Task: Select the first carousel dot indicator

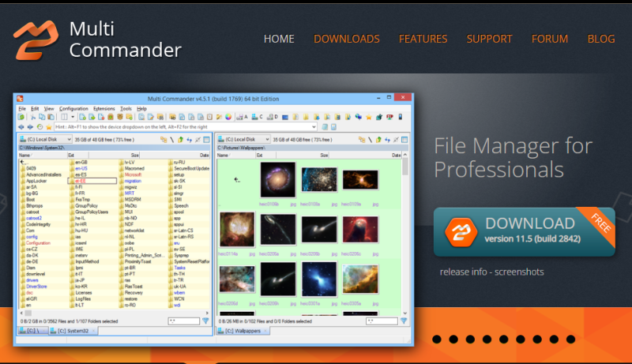Action: click(x=438, y=340)
